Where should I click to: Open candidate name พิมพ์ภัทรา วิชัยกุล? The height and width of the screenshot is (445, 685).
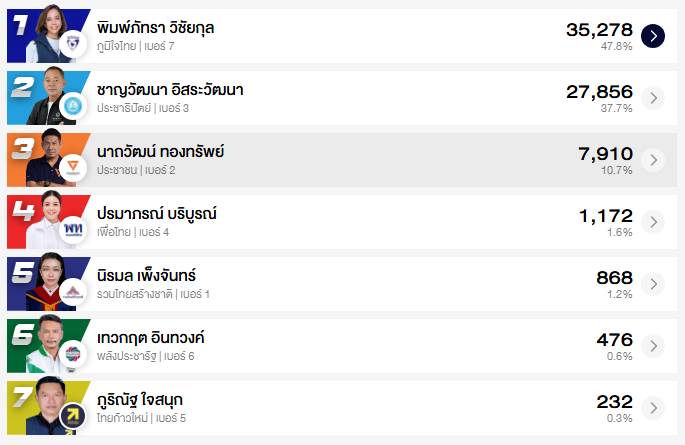coord(156,28)
